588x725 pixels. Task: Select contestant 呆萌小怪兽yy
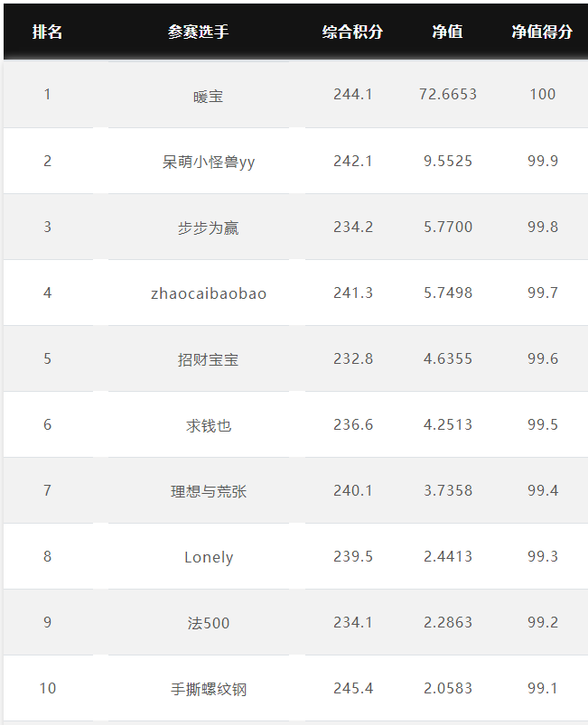point(208,163)
